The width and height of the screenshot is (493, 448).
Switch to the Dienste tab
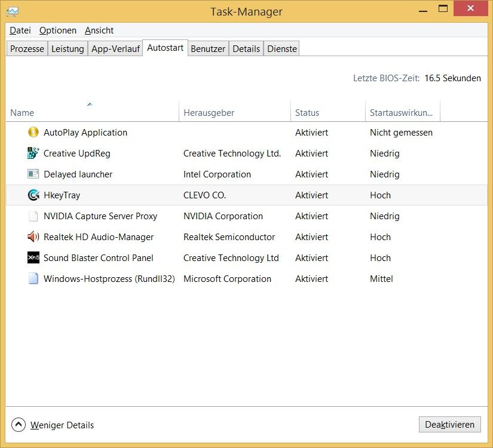(x=282, y=49)
